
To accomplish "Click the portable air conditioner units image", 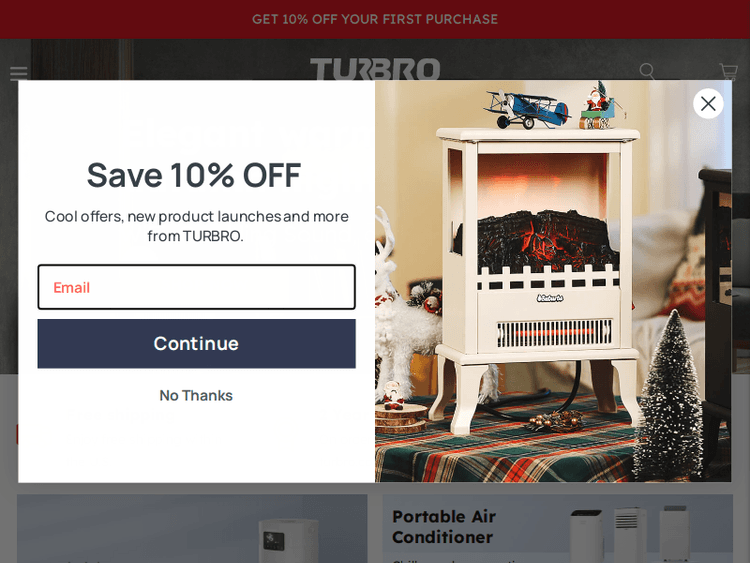I will click(x=632, y=533).
